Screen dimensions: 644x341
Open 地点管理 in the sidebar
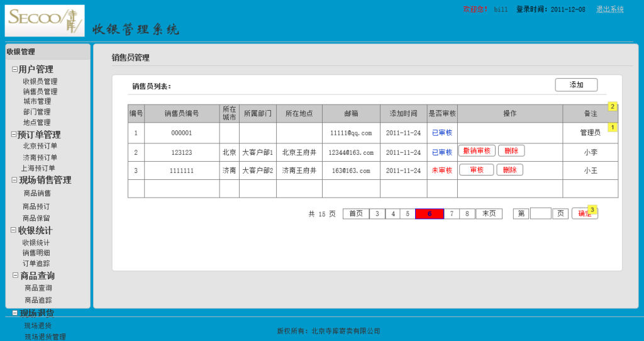36,123
